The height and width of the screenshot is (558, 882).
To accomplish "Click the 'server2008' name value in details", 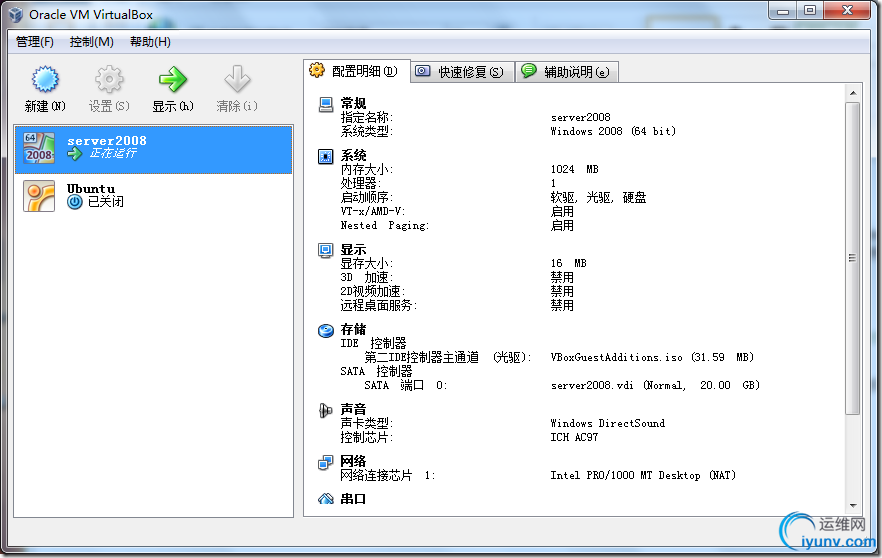I will click(x=580, y=118).
